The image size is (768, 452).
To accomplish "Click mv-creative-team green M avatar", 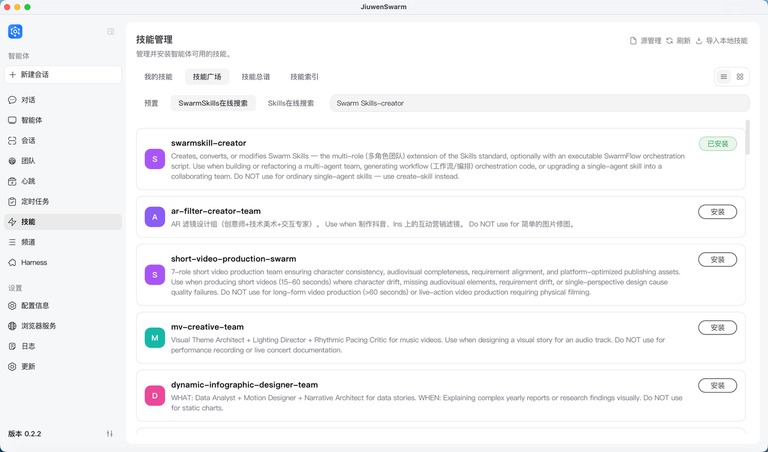I will click(155, 338).
